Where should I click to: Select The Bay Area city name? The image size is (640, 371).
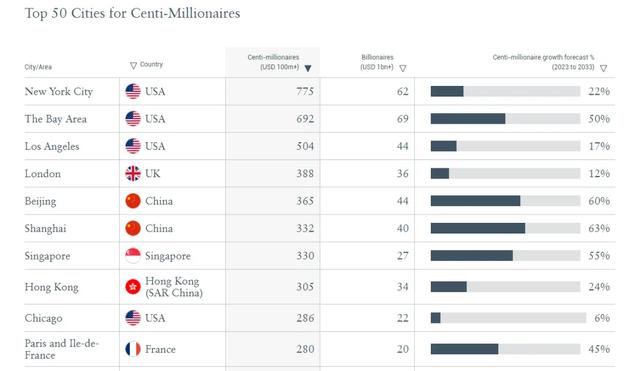click(56, 119)
